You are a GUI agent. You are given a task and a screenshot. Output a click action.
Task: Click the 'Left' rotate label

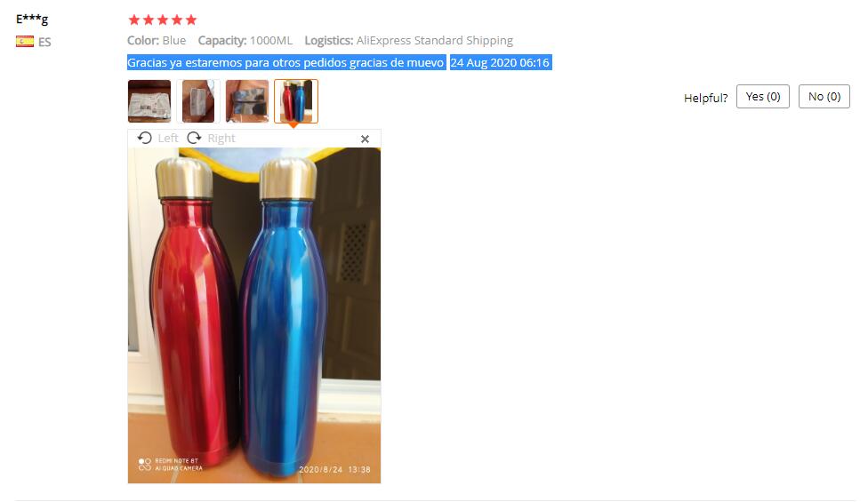pos(168,139)
